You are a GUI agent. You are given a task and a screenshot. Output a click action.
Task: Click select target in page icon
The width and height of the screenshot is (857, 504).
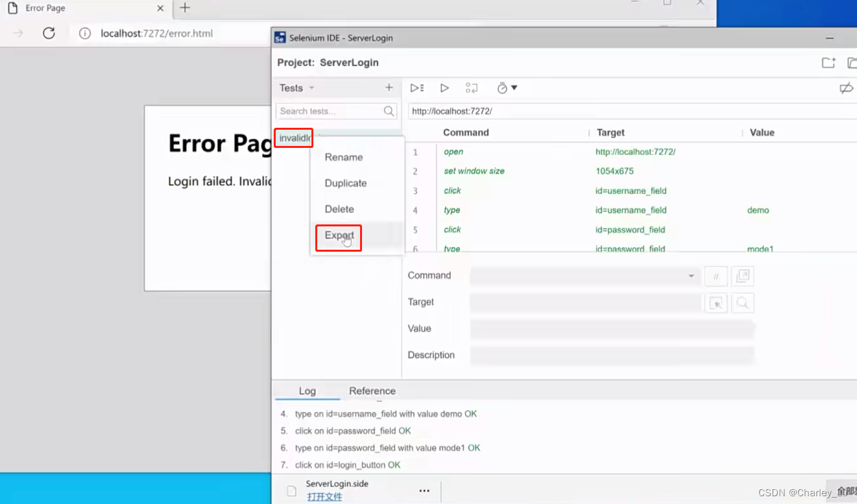pyautogui.click(x=716, y=303)
